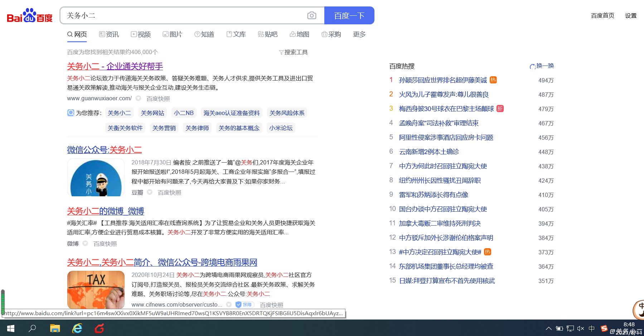Open 百度首页 link
Image resolution: width=644 pixels, height=336 pixels.
coord(602,16)
